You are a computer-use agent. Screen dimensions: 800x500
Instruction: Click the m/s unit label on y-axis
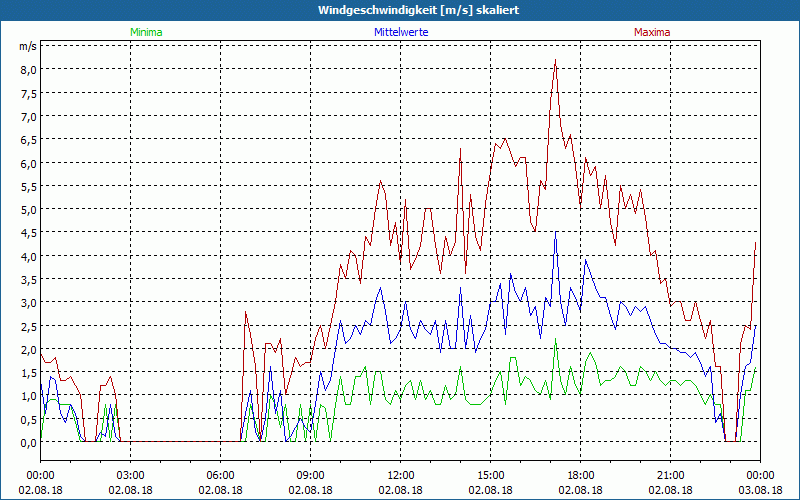28,46
